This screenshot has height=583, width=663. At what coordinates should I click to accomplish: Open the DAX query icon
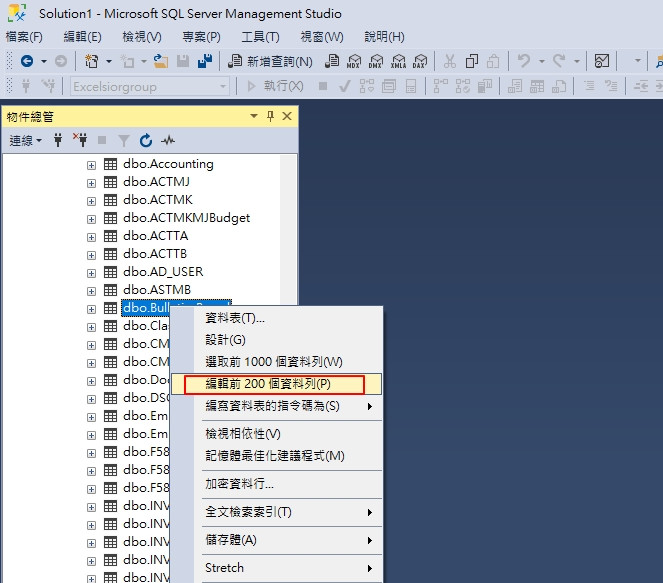[x=420, y=61]
